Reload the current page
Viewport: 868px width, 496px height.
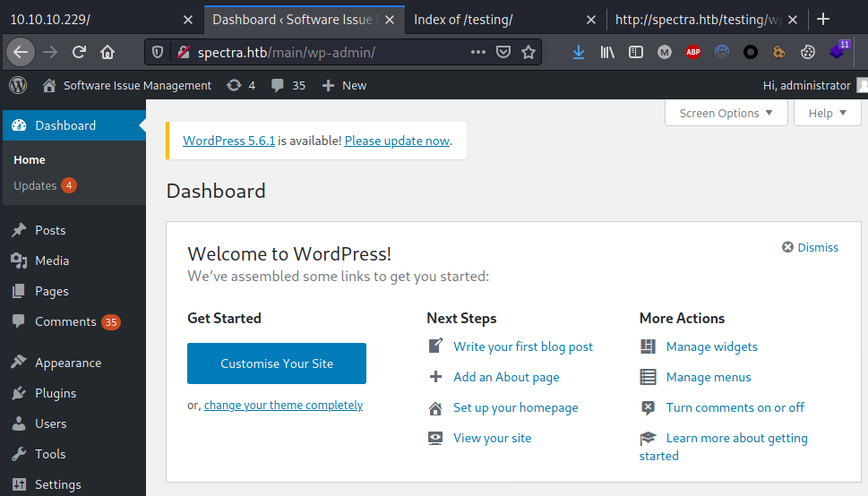click(79, 52)
